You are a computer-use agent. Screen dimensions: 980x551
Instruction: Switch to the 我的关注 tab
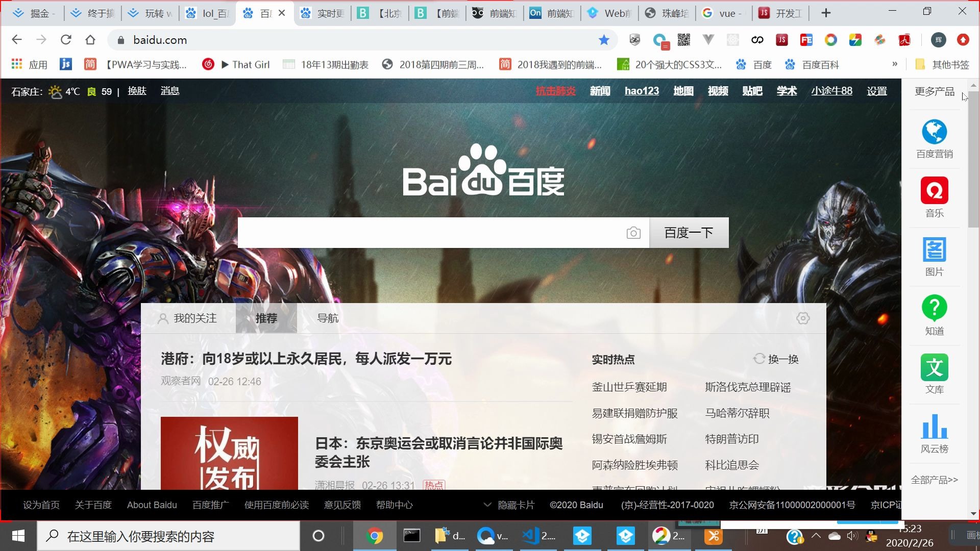[x=187, y=318]
